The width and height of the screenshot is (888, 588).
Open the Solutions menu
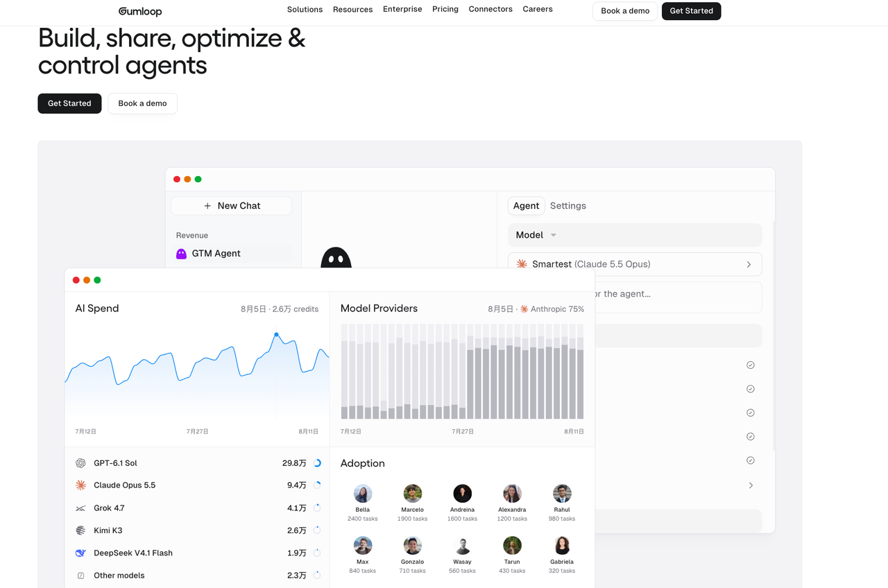[x=305, y=10]
